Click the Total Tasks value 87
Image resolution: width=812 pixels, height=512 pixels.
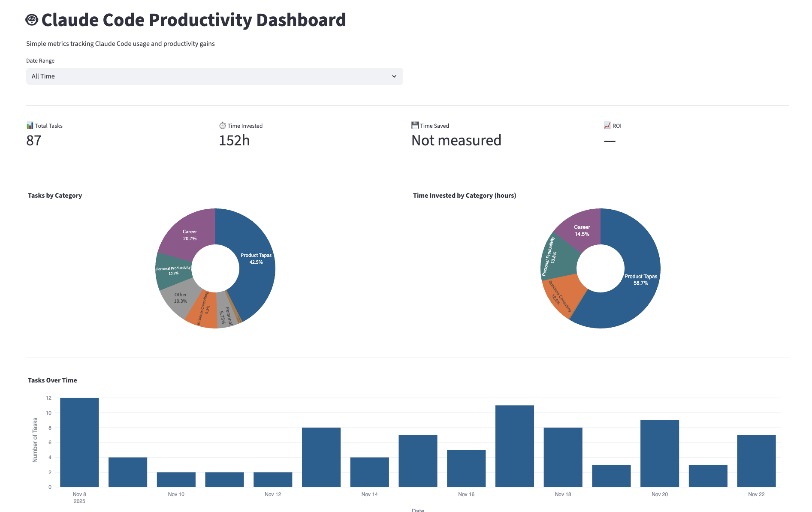coord(34,141)
